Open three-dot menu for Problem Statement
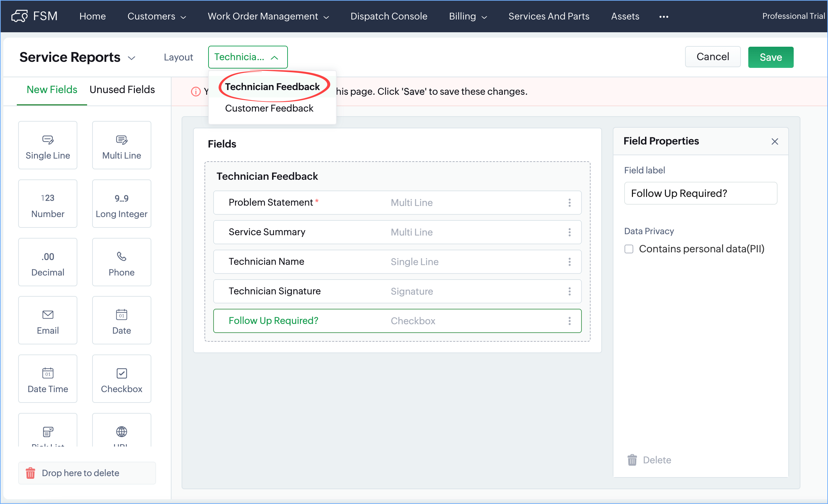Screen dimensions: 828x504 [x=569, y=203]
